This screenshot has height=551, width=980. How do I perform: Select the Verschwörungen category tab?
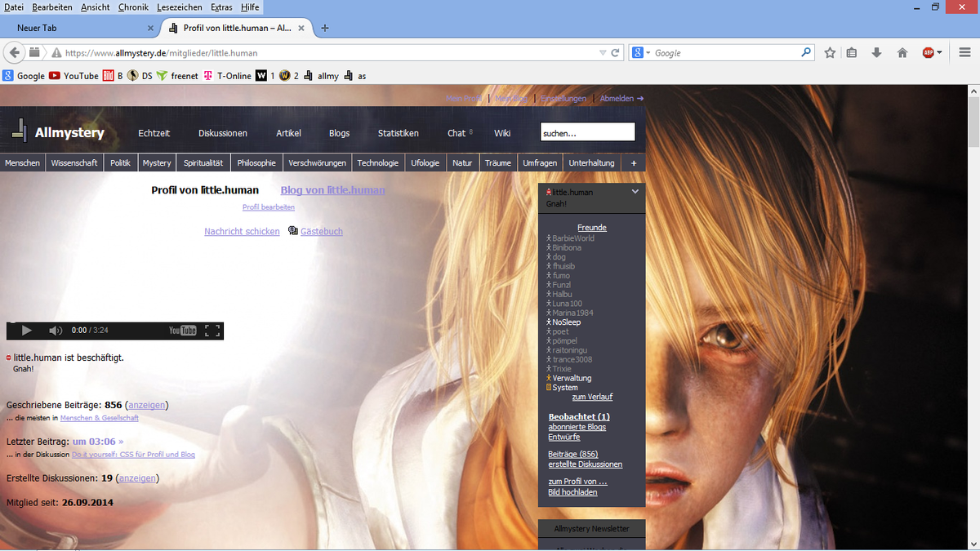pos(318,162)
